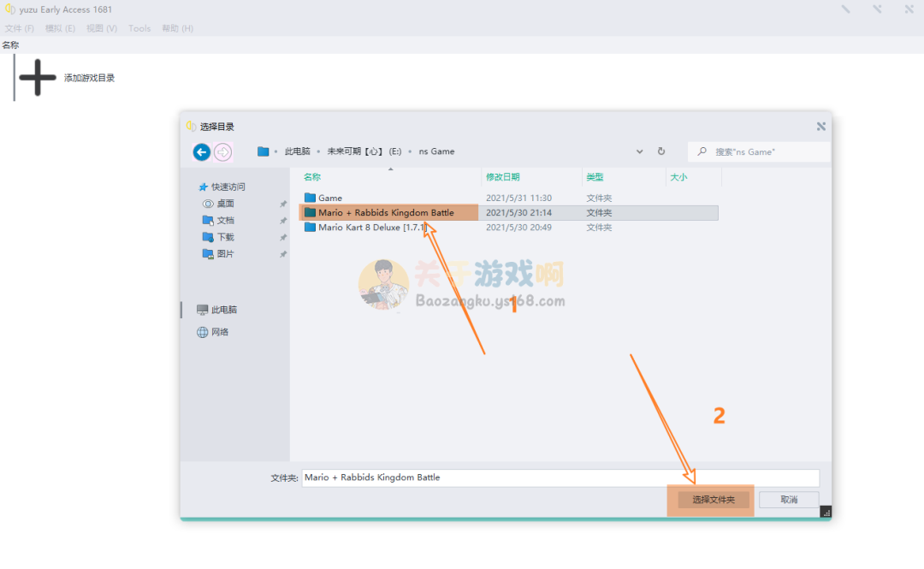Click the forward arrow navigation button
924x569 pixels.
tap(222, 152)
